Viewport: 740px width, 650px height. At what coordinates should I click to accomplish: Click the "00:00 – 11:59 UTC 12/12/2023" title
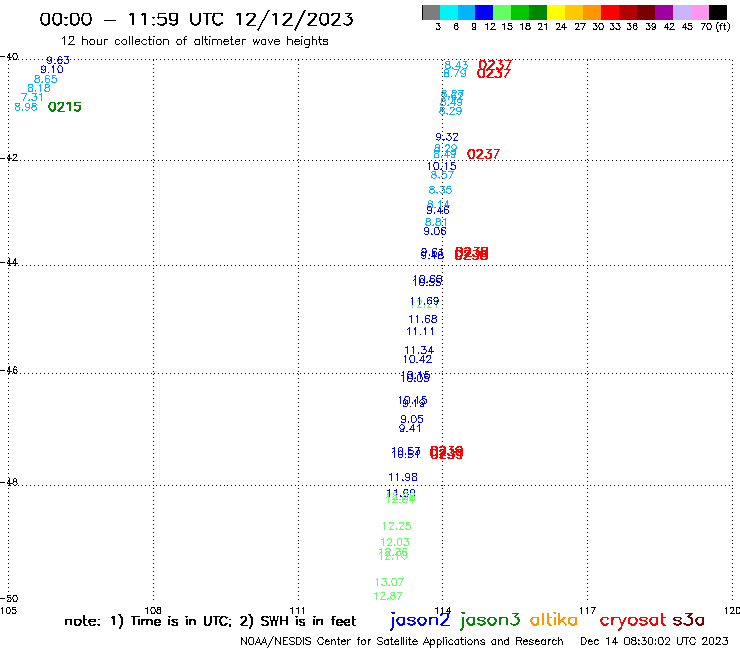point(196,19)
